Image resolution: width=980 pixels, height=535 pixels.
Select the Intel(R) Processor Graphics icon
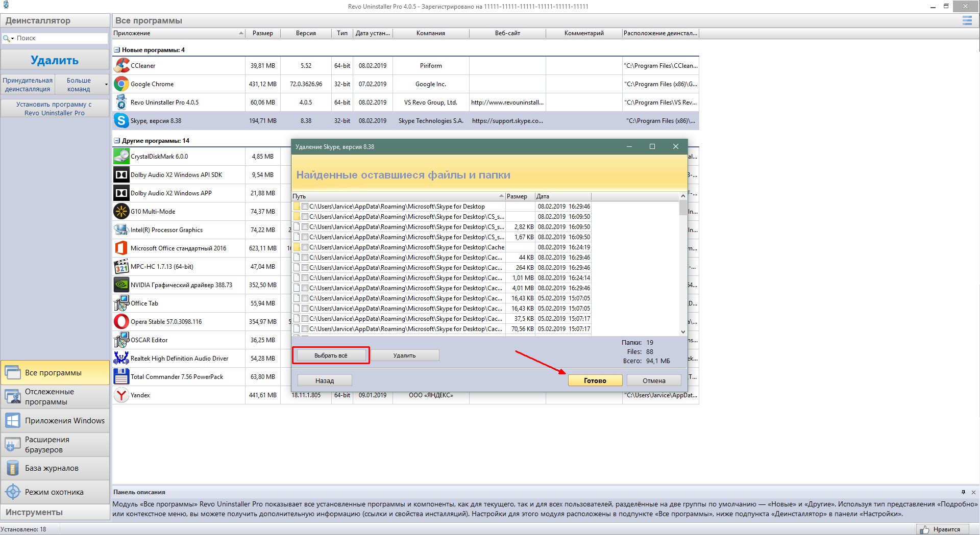coord(121,230)
